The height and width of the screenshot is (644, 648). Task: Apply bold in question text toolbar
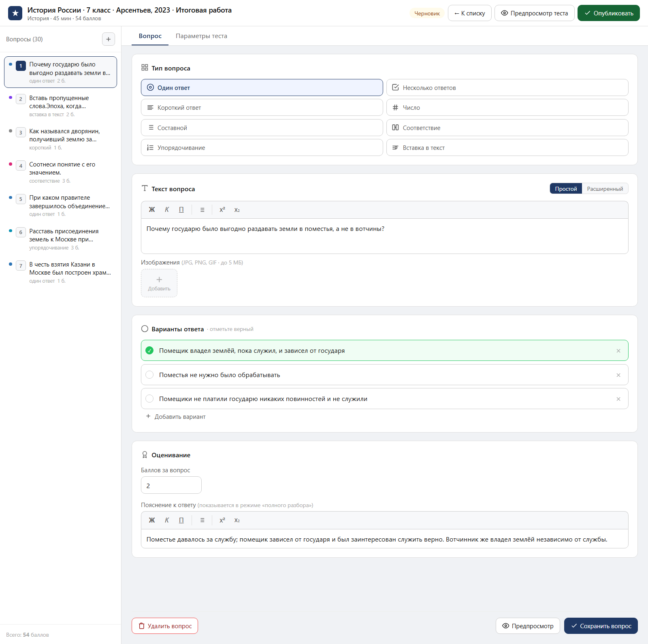pos(152,210)
